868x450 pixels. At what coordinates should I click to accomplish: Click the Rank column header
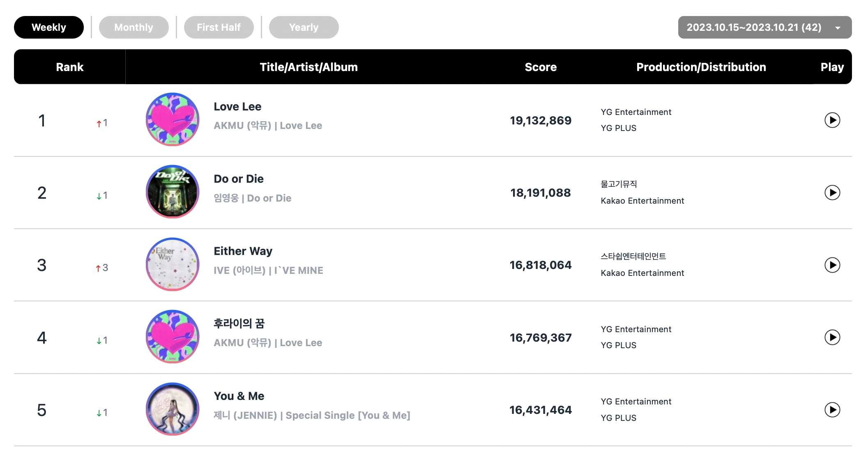click(69, 67)
